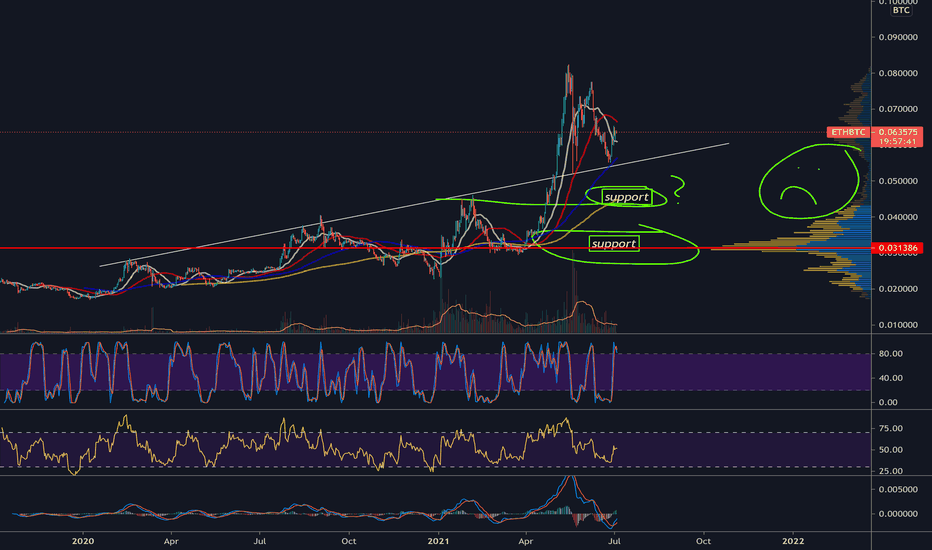Select the 0.063575 current price label
Viewport: 932px width, 550px height.
pos(897,132)
